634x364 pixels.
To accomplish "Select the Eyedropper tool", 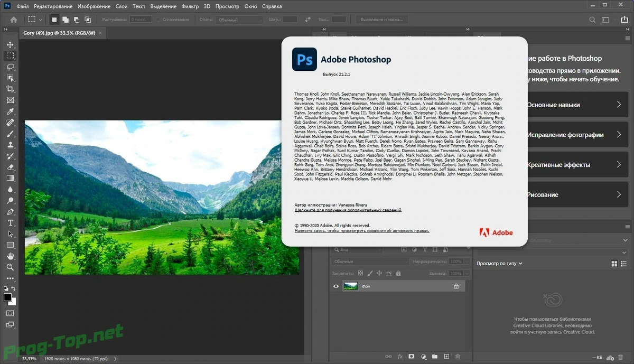I will pos(10,111).
